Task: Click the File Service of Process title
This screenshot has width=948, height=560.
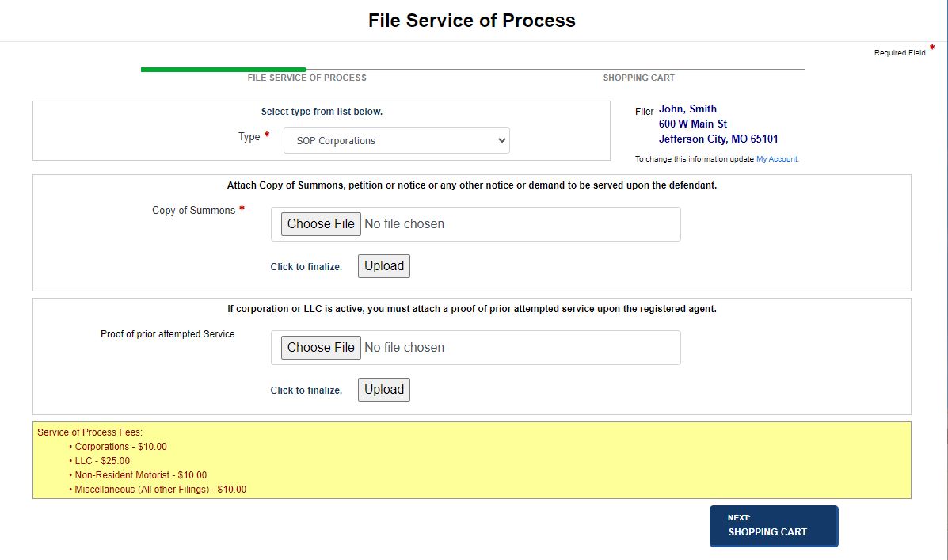Action: coord(473,21)
